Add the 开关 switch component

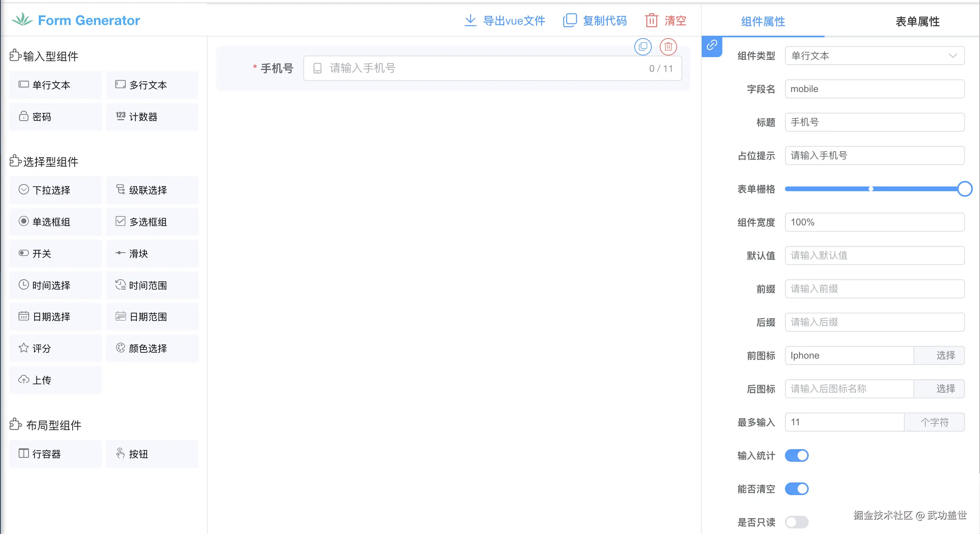tap(56, 254)
